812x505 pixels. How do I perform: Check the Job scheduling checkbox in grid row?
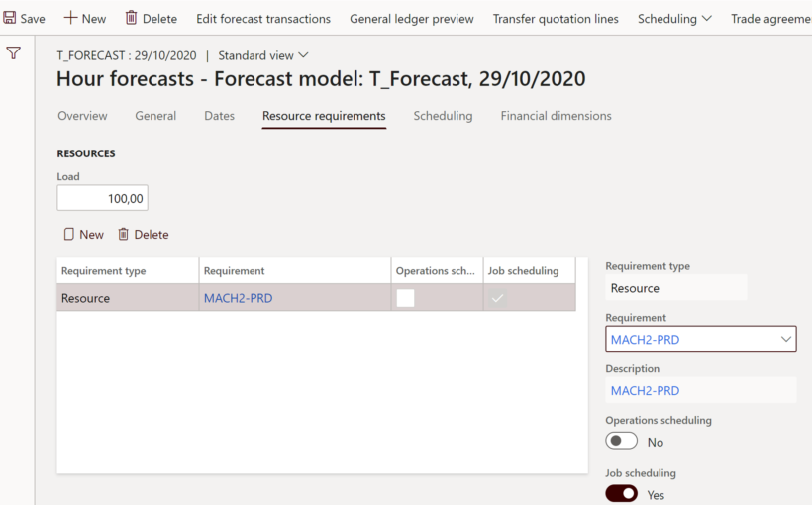[x=498, y=298]
